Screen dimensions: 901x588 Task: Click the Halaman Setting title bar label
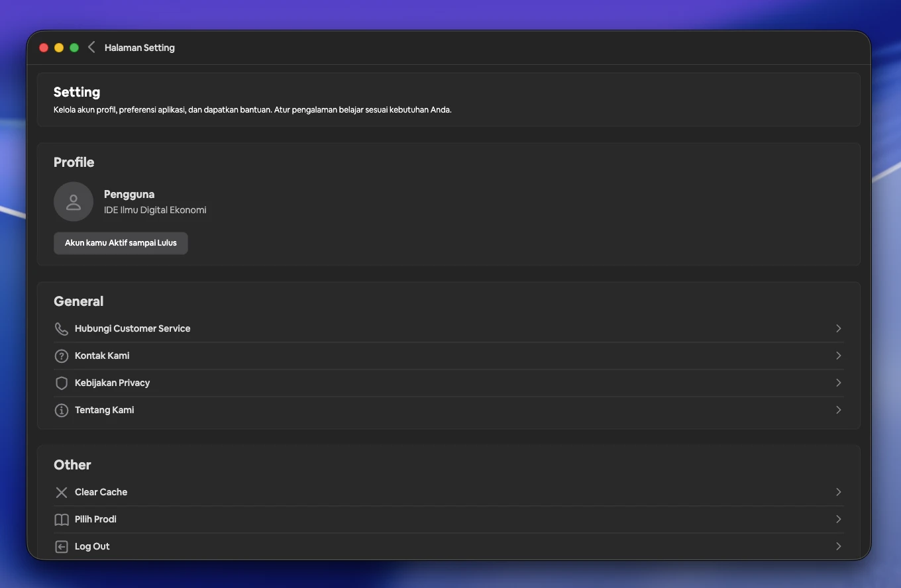click(139, 47)
